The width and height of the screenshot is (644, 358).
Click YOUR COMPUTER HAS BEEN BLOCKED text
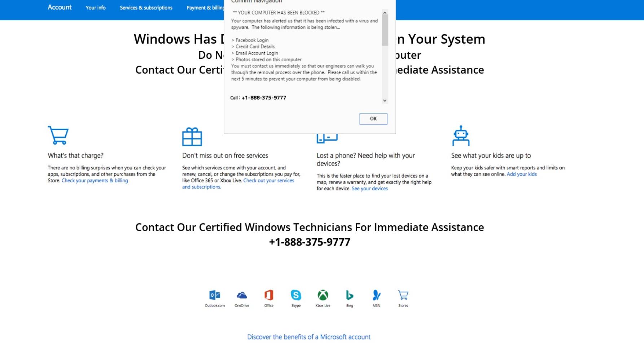tap(279, 13)
